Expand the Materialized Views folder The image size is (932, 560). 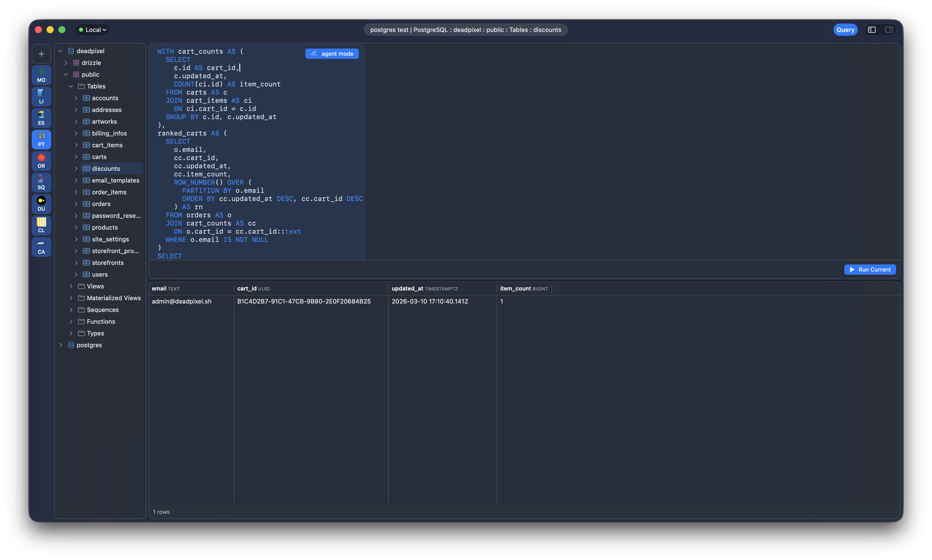[71, 298]
